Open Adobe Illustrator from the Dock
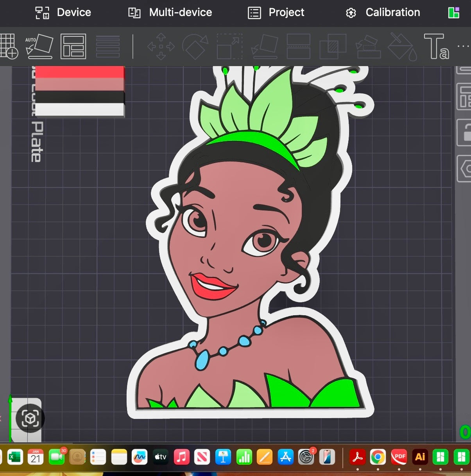Screen dimensions: 471x476 [x=420, y=457]
